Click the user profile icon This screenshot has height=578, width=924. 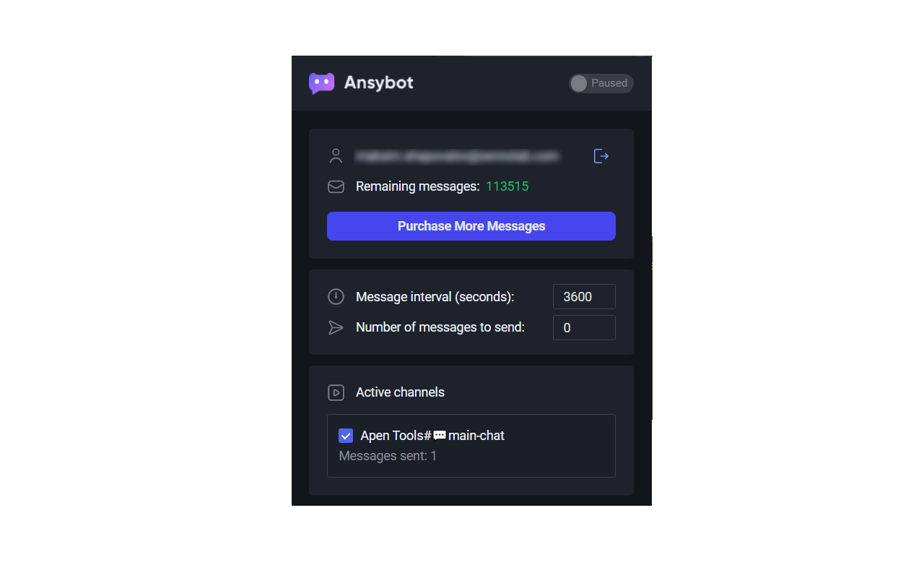coord(336,156)
